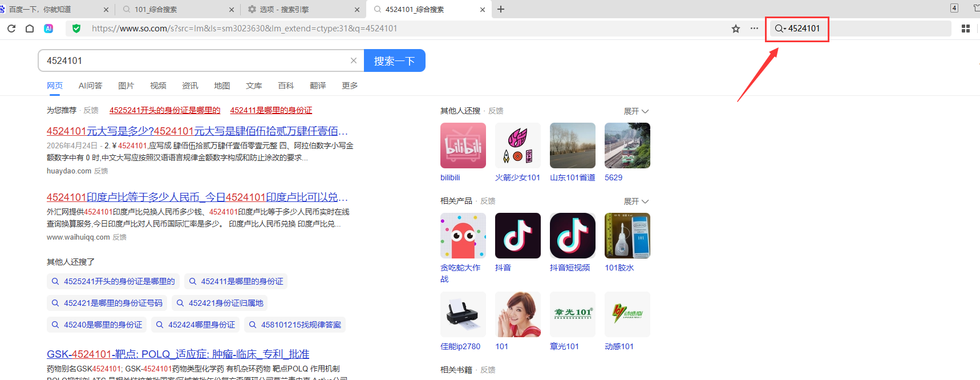Open the browser home page icon

(x=30, y=29)
